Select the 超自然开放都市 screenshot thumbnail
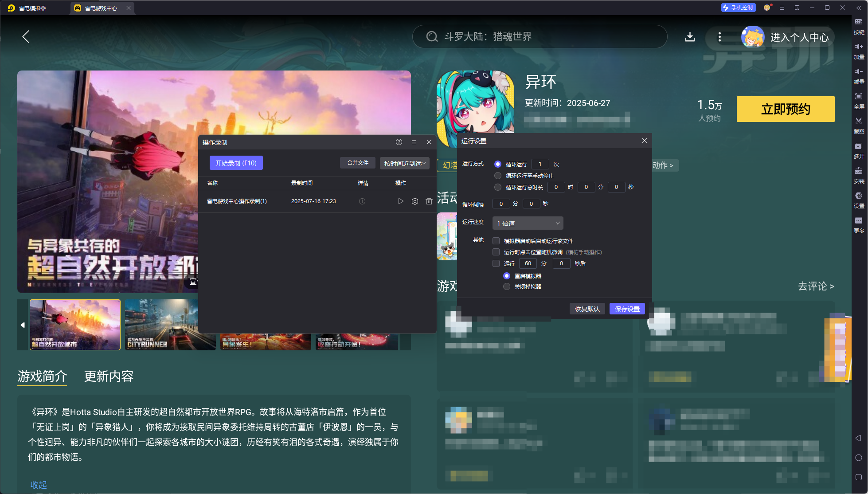Image resolution: width=868 pixels, height=494 pixels. pyautogui.click(x=75, y=325)
